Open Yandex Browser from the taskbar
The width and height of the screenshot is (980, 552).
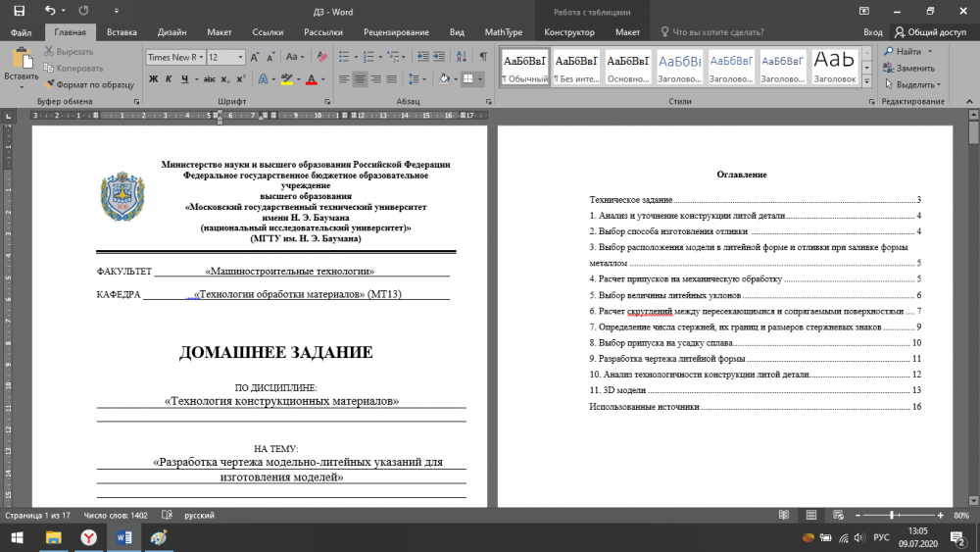pos(88,537)
